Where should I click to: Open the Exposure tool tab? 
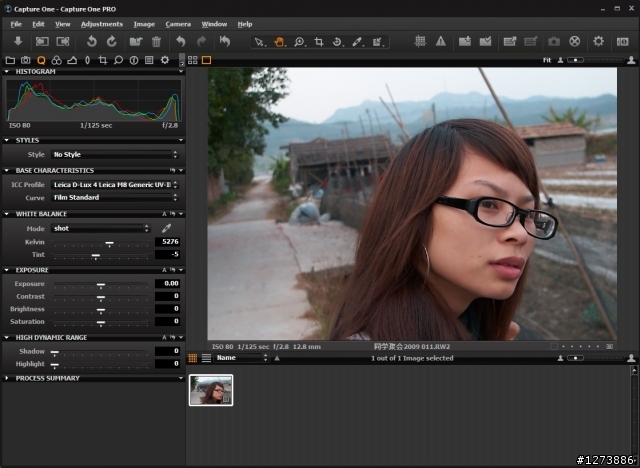point(72,60)
